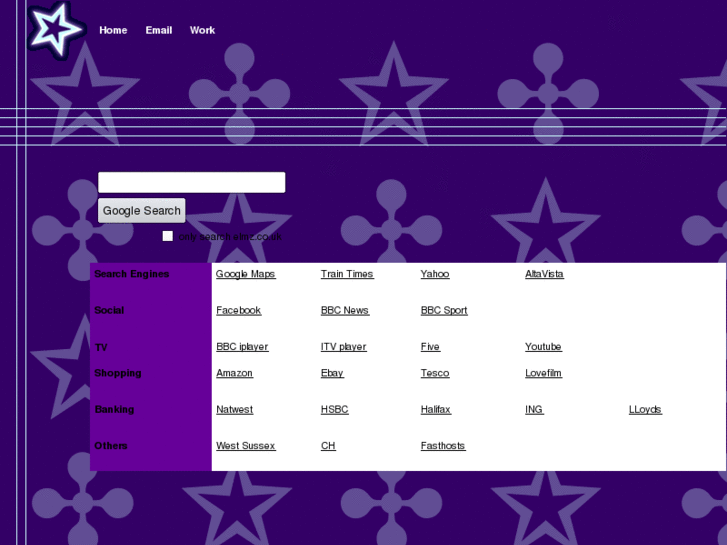
Task: Go to the Natwest banking link
Action: (235, 410)
